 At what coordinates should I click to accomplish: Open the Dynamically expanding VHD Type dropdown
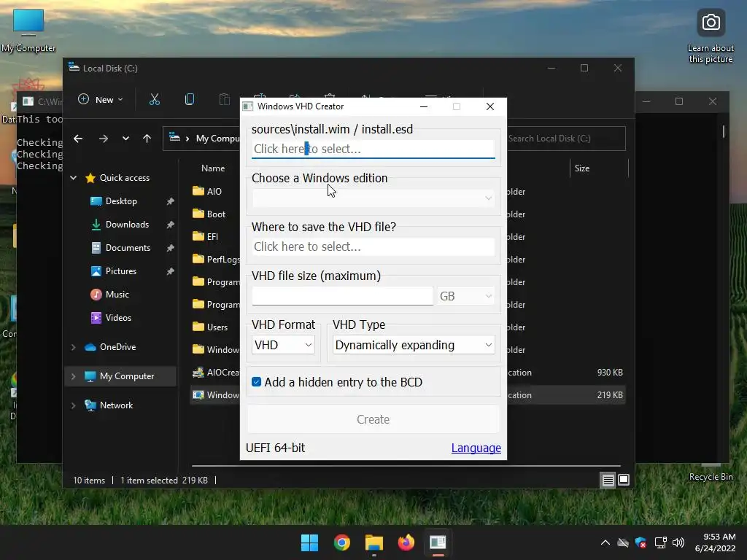point(414,345)
